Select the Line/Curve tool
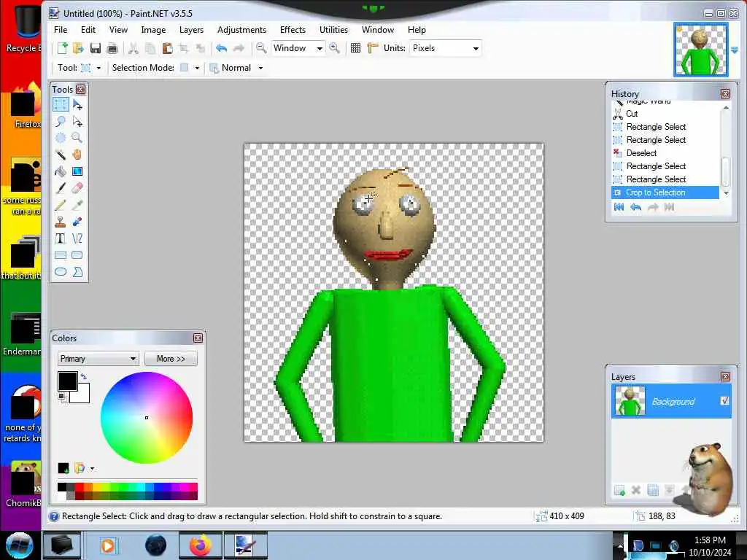 pos(77,238)
